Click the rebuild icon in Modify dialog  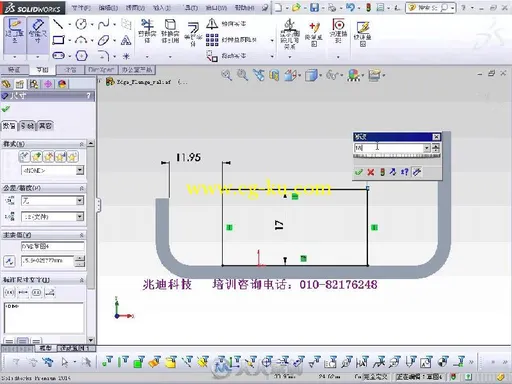(x=382, y=172)
